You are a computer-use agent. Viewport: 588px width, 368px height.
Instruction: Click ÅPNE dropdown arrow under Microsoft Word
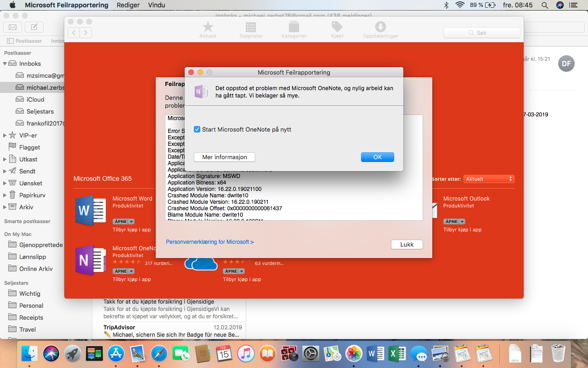coord(131,222)
